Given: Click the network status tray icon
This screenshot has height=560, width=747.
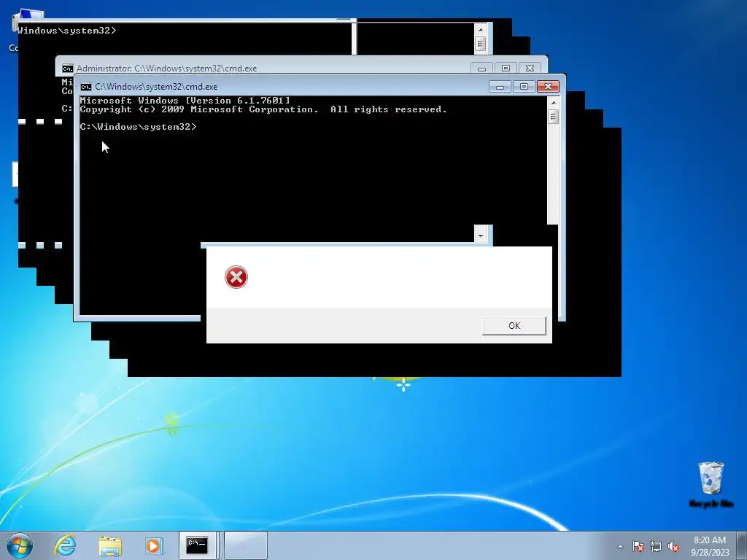Looking at the screenshot, I should 656,546.
